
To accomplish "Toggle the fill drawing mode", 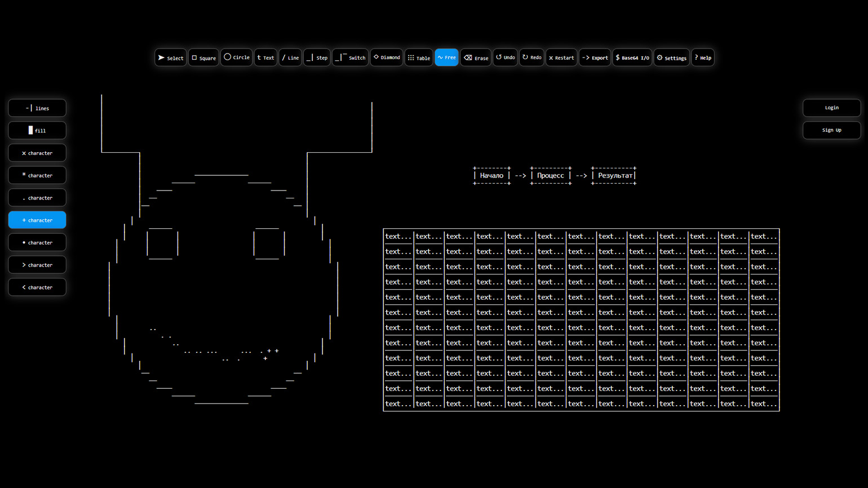I will click(x=37, y=130).
